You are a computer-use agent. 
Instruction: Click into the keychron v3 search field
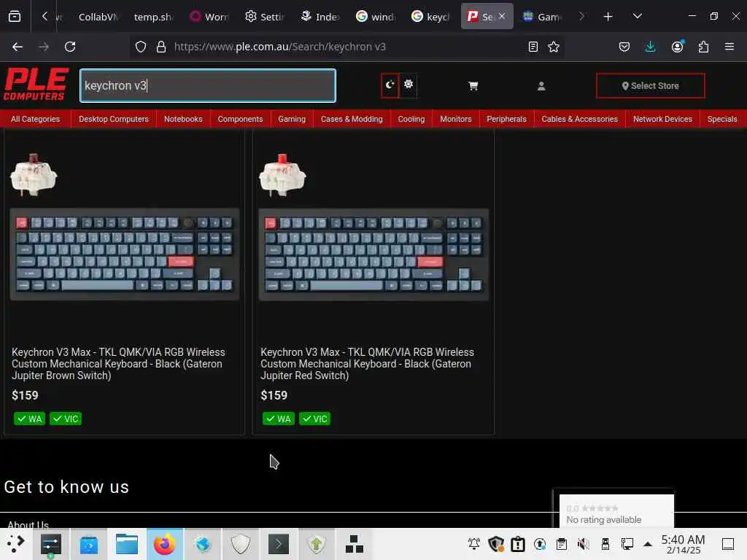(x=208, y=86)
